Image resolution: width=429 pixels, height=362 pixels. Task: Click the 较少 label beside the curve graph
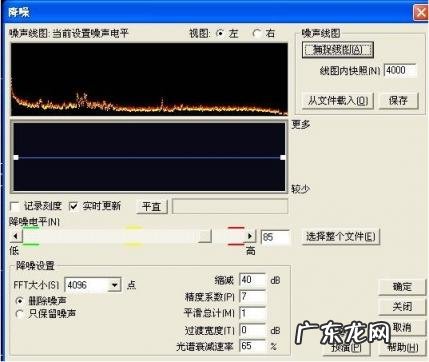301,189
